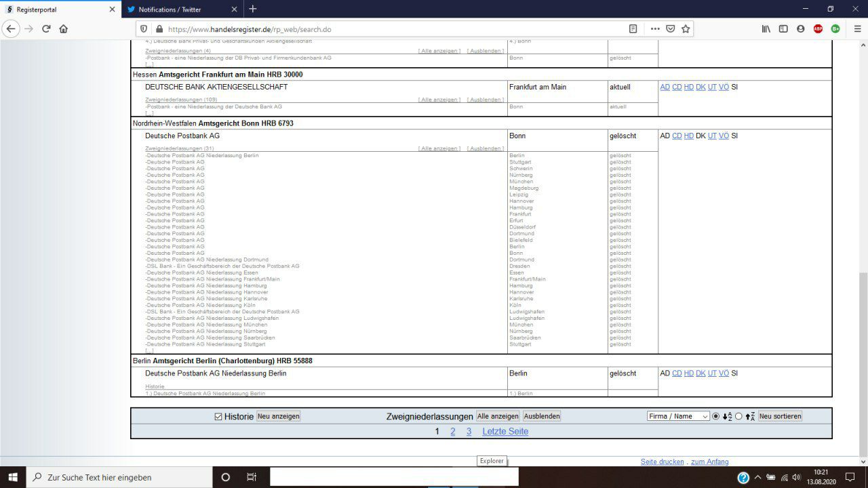The width and height of the screenshot is (868, 488).
Task: Close the Registerportal tab
Action: (x=112, y=9)
